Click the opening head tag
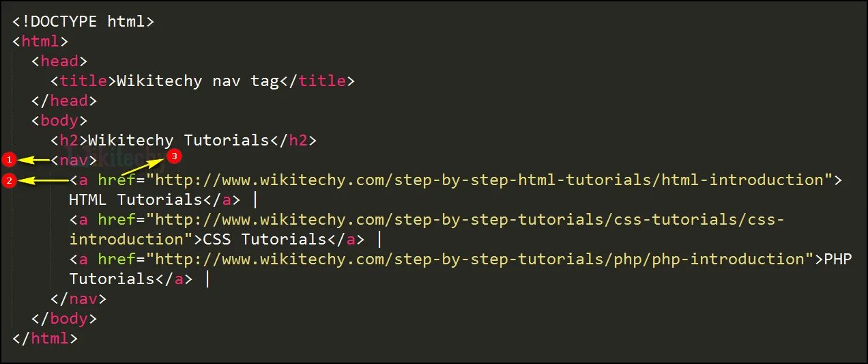The width and height of the screenshot is (868, 364). (59, 61)
